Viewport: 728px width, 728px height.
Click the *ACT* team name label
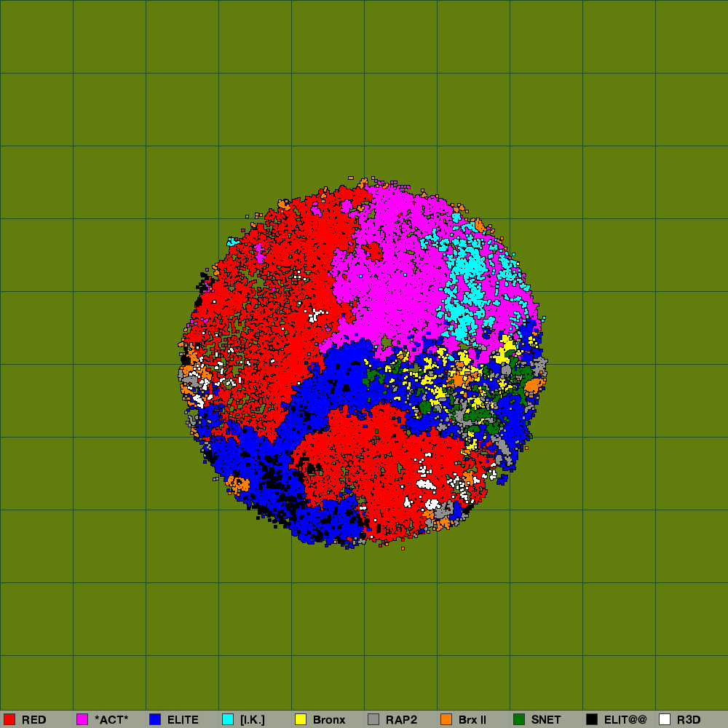tap(111, 720)
